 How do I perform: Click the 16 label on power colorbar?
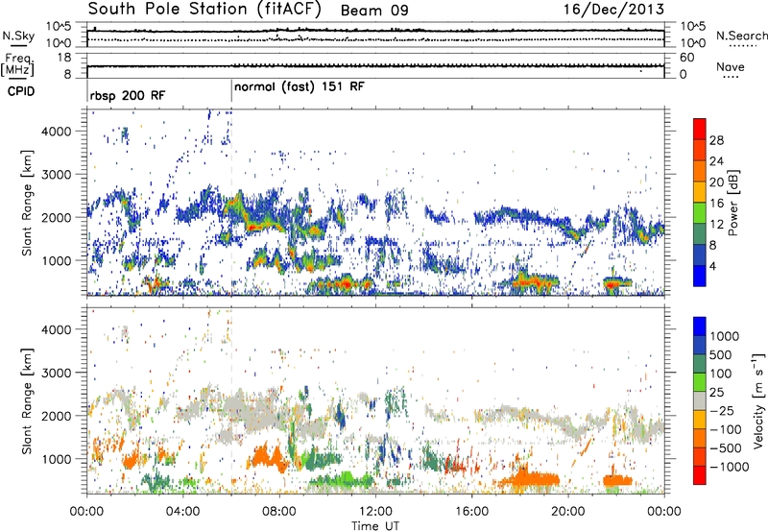(x=716, y=204)
